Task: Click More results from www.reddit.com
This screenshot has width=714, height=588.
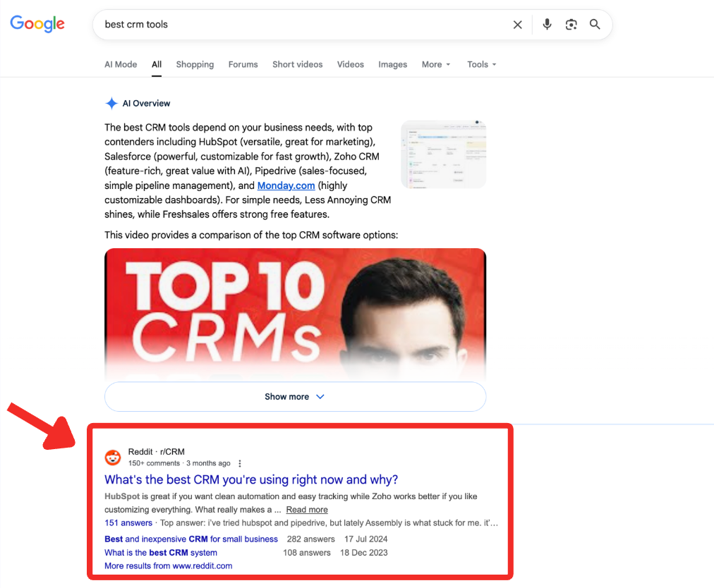Action: pos(169,566)
